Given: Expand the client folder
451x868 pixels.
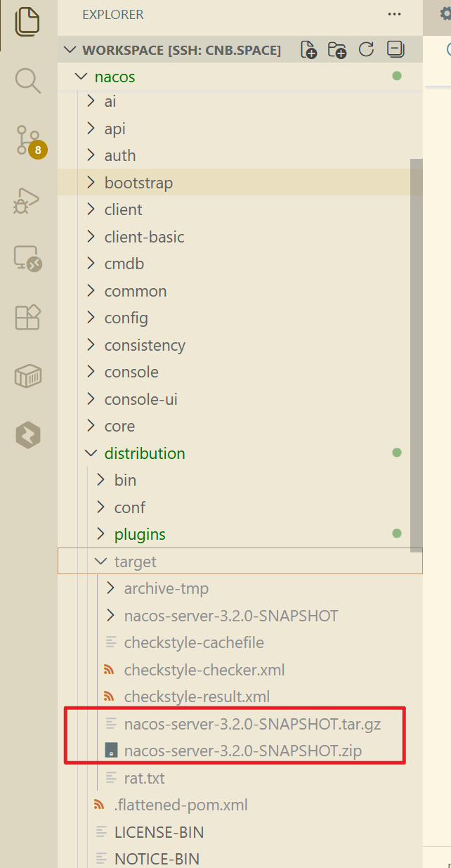Looking at the screenshot, I should click(240, 209).
